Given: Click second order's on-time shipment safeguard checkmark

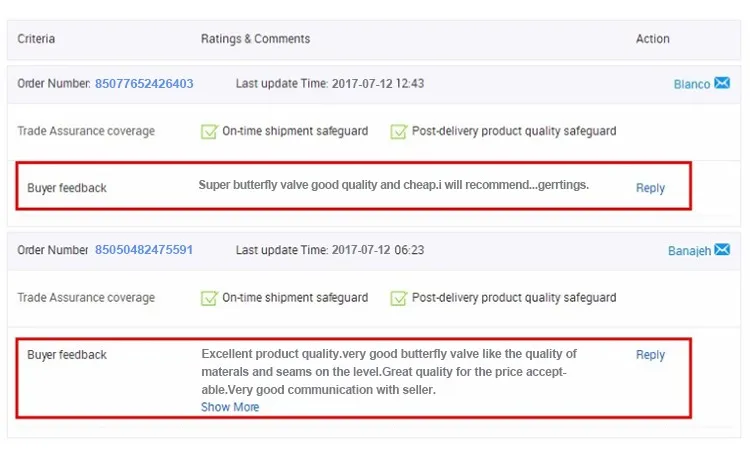Looking at the screenshot, I should pyautogui.click(x=209, y=297).
